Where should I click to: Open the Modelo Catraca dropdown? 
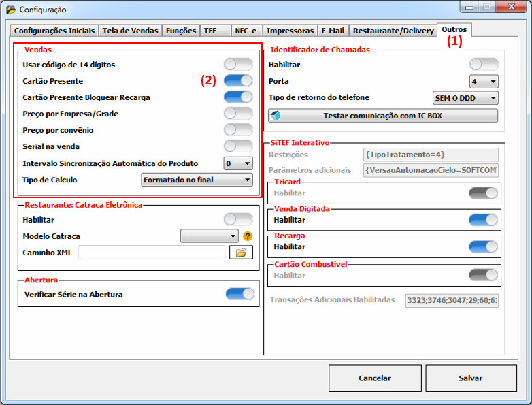[x=209, y=236]
